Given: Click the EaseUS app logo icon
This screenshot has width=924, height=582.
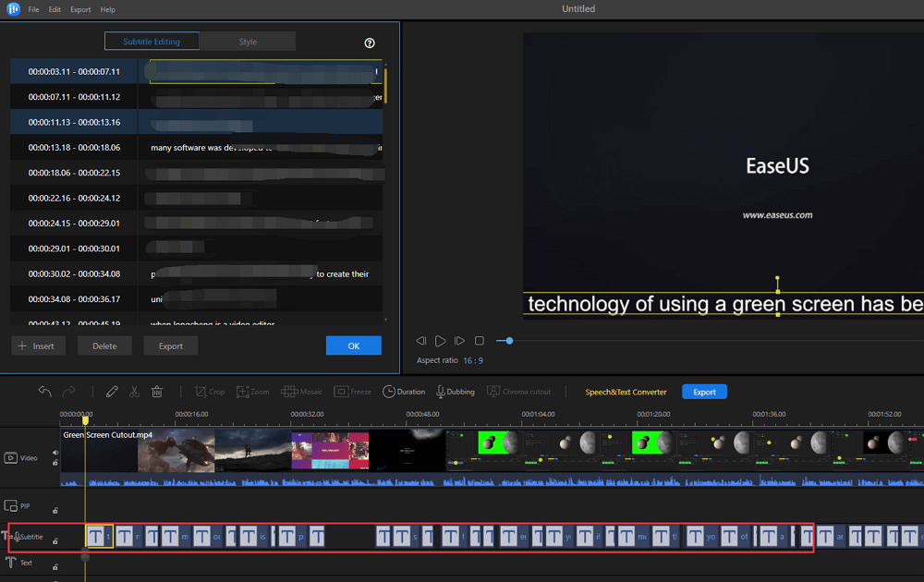Looking at the screenshot, I should click(x=13, y=9).
